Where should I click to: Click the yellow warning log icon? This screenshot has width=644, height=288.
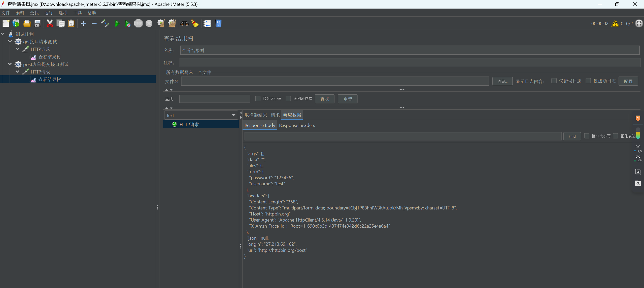(615, 23)
